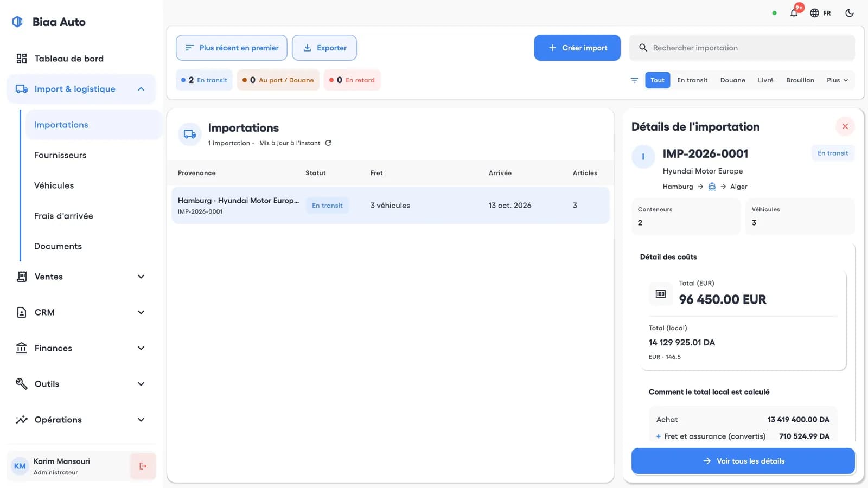Click the refresh icon beside 'Mis à jour'

coord(328,143)
